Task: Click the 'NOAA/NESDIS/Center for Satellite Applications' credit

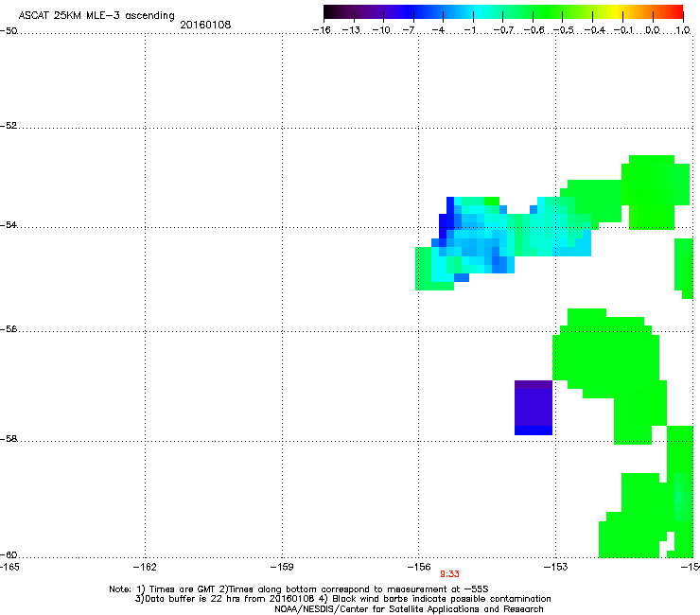Action: coord(409,609)
